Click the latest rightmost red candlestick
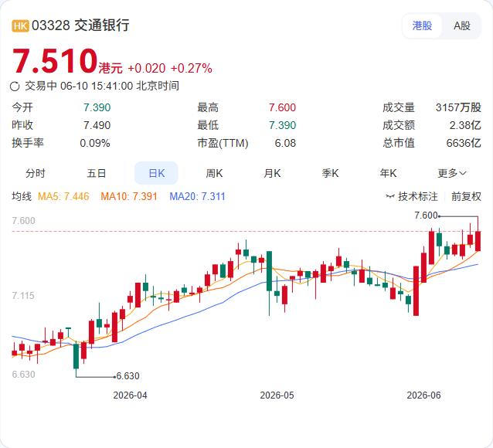493x448 pixels. coord(478,241)
